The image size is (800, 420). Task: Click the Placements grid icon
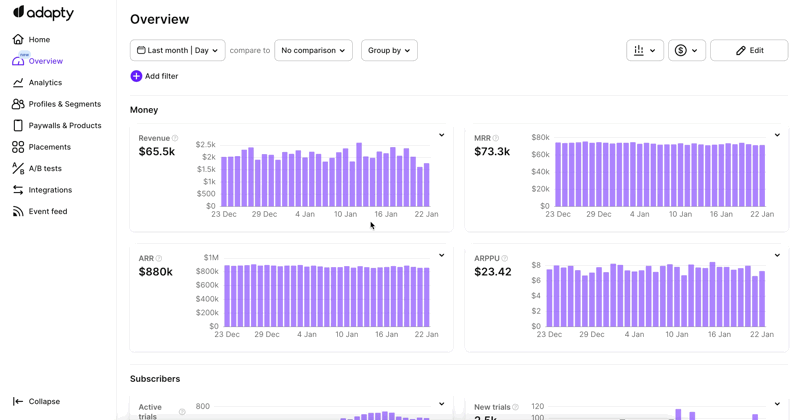point(18,147)
